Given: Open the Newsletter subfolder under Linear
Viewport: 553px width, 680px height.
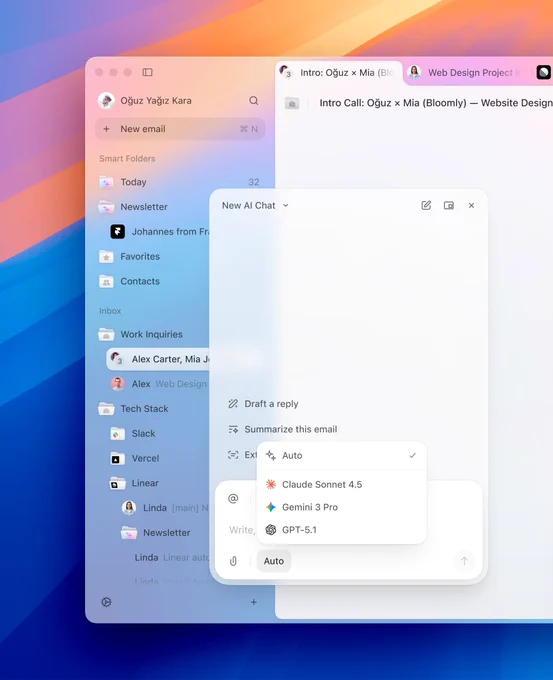Looking at the screenshot, I should [165, 533].
